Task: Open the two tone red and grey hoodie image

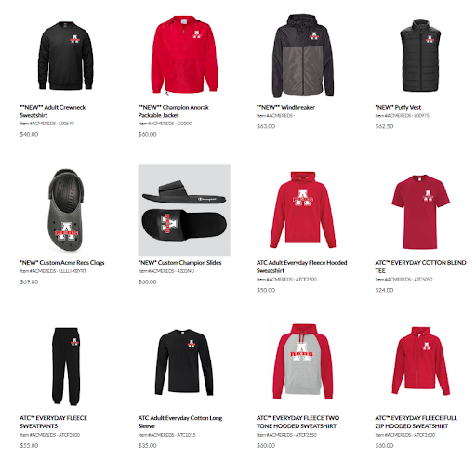Action: click(x=303, y=361)
